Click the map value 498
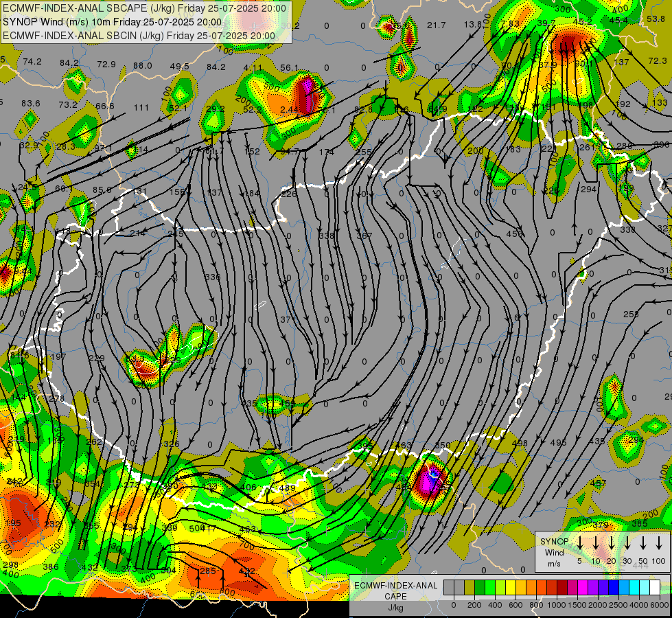The height and width of the screenshot is (618, 672). click(x=520, y=443)
